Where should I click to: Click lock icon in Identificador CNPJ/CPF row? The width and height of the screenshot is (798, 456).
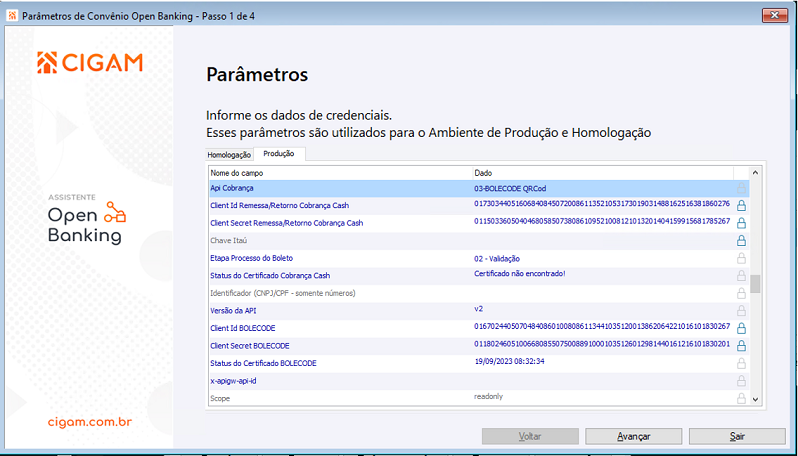pyautogui.click(x=742, y=293)
